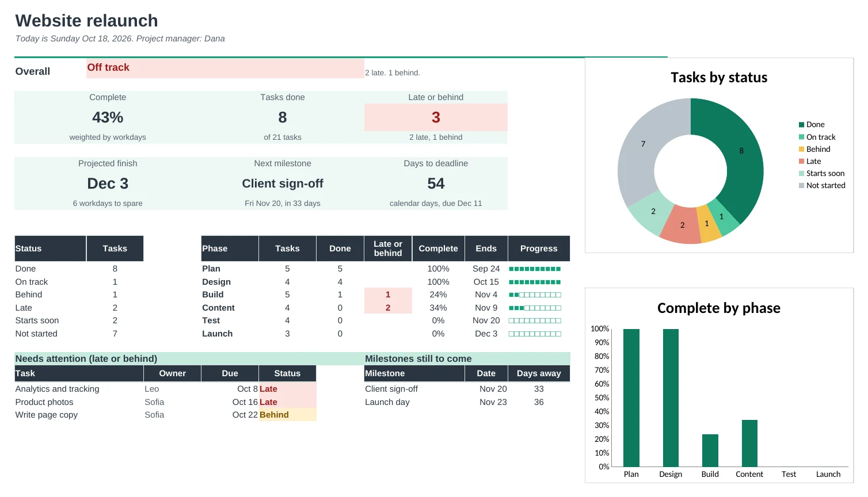Select the 'Complete by phase' chart title
This screenshot has width=868, height=497.
(719, 308)
